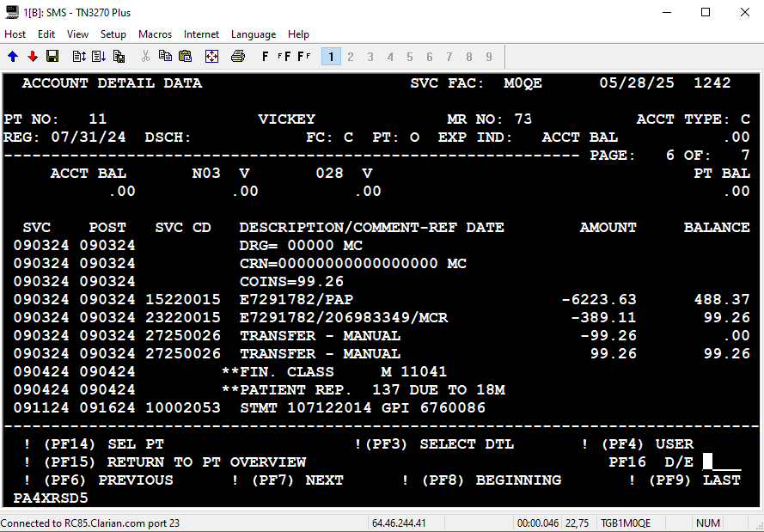
Task: Click the red full-screen arrows icon
Action: coord(211,57)
